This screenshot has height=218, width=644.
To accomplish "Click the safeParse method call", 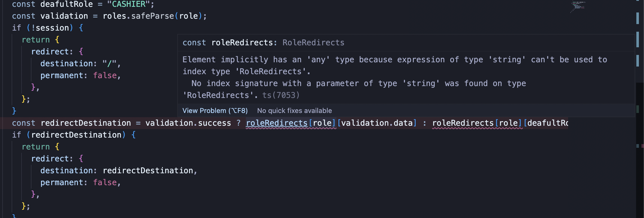I will coord(152,16).
